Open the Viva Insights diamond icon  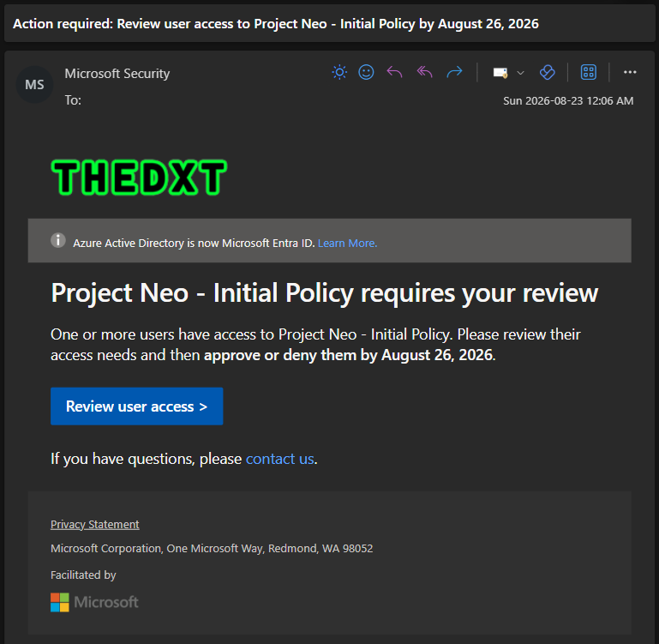548,72
